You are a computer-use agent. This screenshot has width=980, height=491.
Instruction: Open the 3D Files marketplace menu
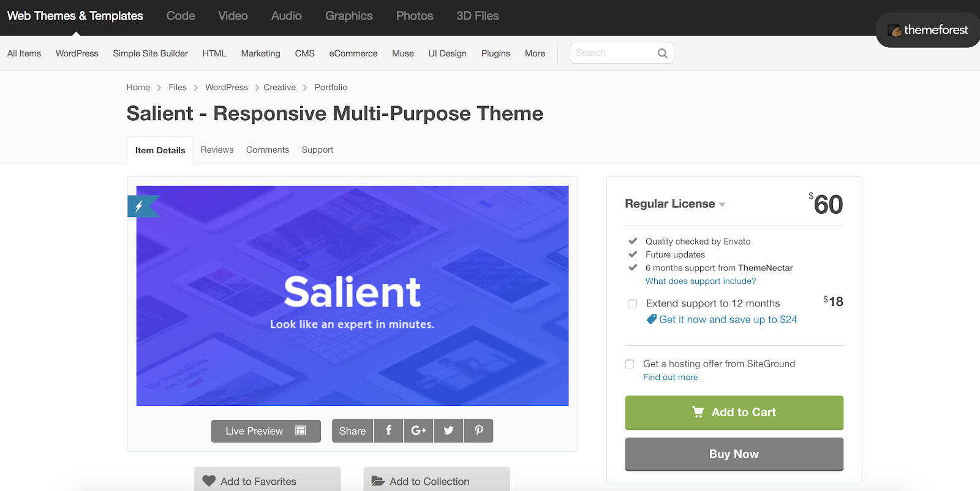point(477,16)
